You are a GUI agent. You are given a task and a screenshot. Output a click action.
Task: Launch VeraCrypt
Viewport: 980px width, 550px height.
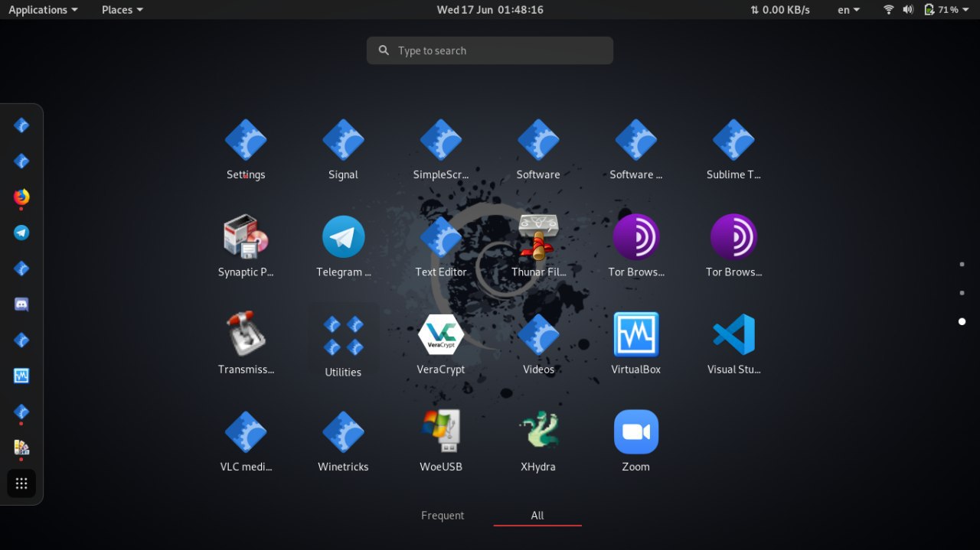tap(441, 344)
